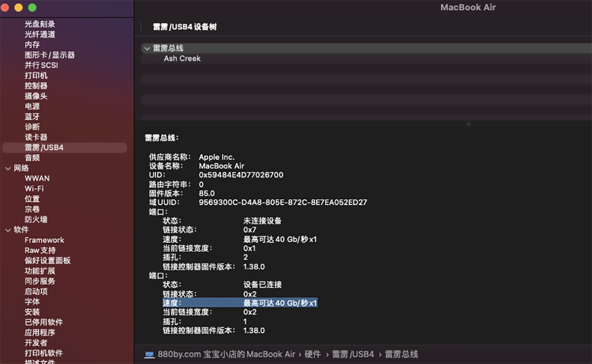Go to 硬件 in the path bar

coord(313,354)
